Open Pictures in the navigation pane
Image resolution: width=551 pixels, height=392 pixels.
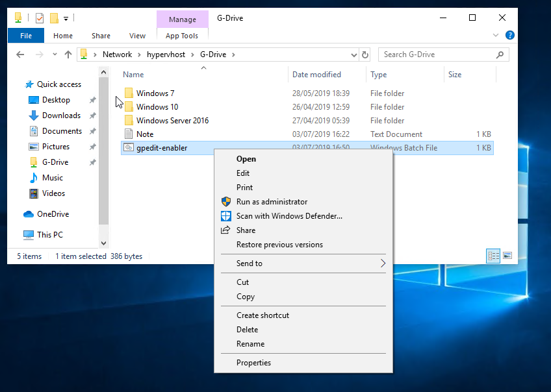pyautogui.click(x=55, y=146)
